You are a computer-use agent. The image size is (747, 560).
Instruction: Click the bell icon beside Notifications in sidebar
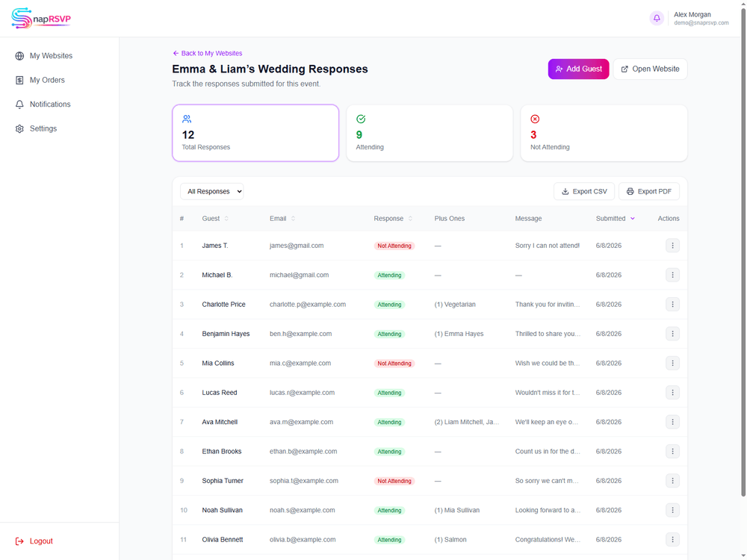pos(19,105)
